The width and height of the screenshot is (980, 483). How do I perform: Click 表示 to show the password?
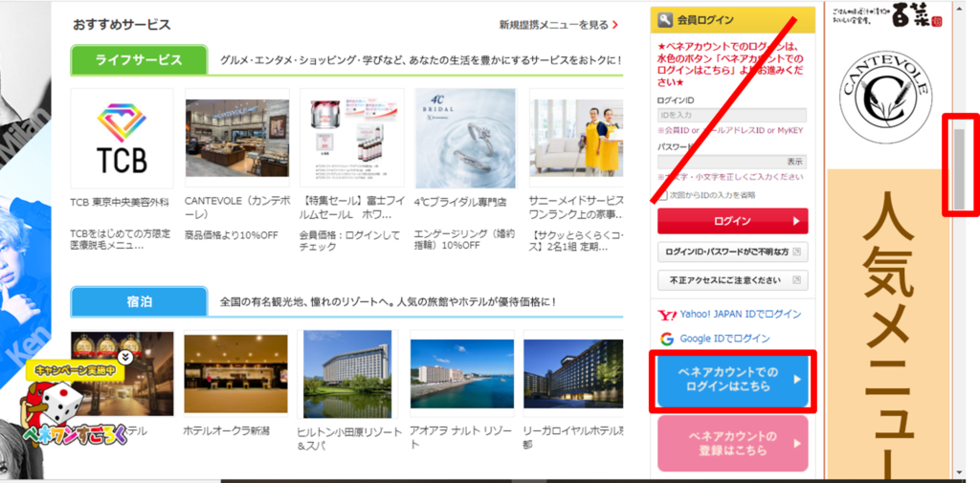tap(794, 162)
